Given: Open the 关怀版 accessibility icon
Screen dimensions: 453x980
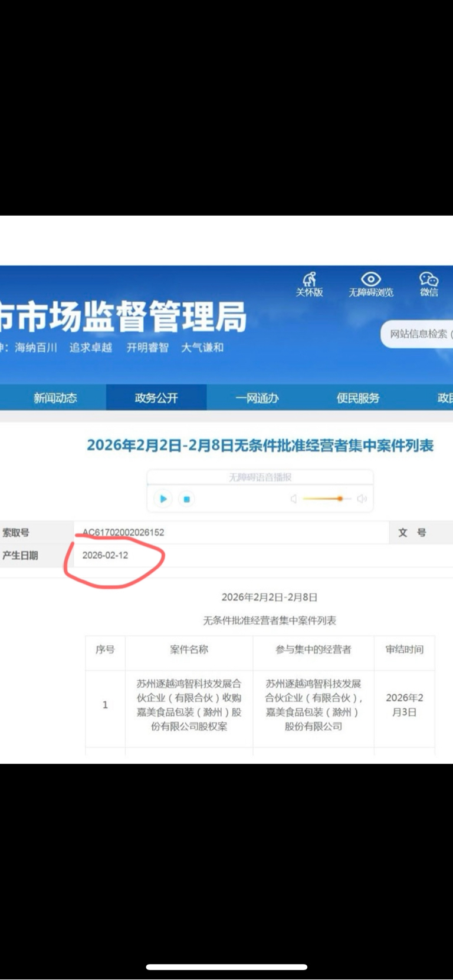Looking at the screenshot, I should click(309, 284).
